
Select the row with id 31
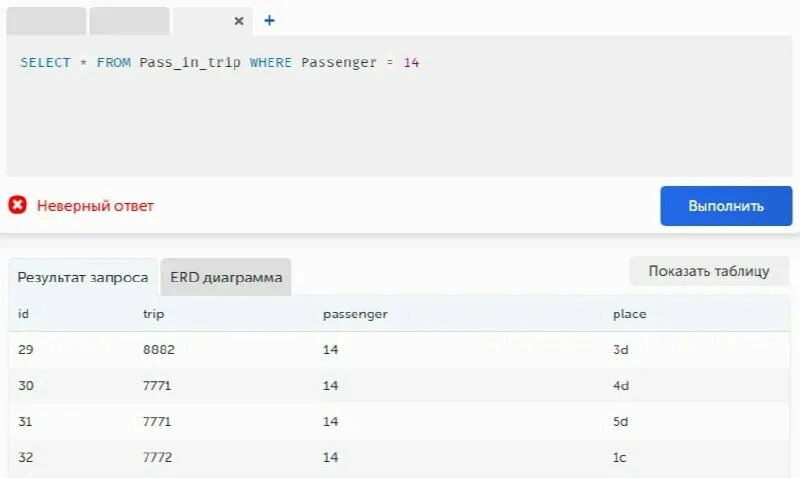click(x=399, y=422)
